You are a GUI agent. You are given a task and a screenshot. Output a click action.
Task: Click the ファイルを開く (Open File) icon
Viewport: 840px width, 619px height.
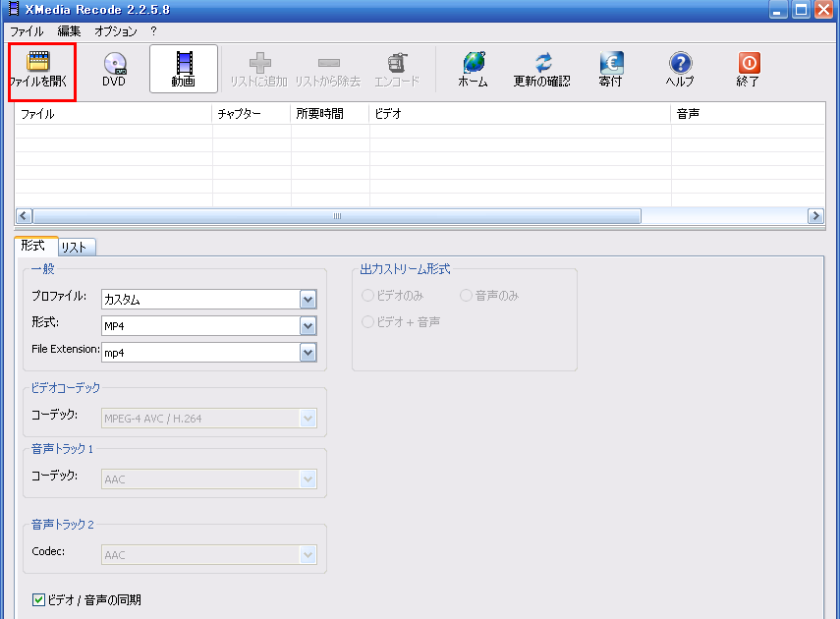coord(38,62)
